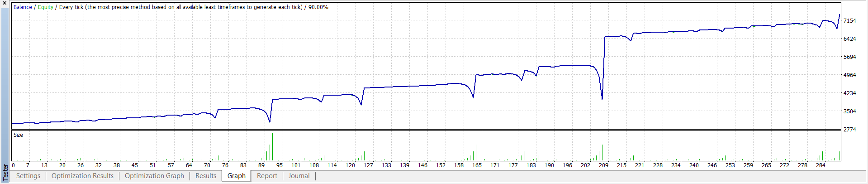The height and width of the screenshot is (184, 868).
Task: Click trade number 209 on the horizontal axis
Action: (x=603, y=165)
